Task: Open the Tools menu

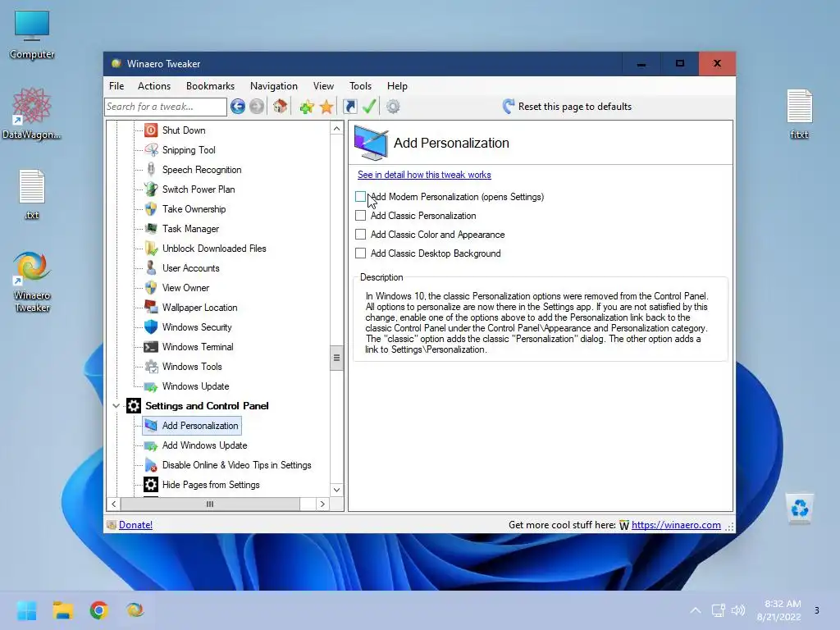Action: click(x=361, y=85)
